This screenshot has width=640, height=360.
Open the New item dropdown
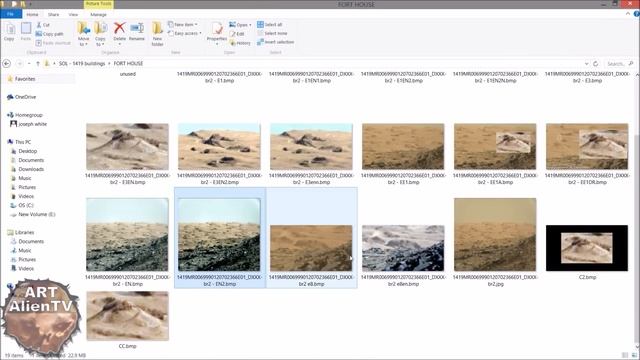[183, 24]
